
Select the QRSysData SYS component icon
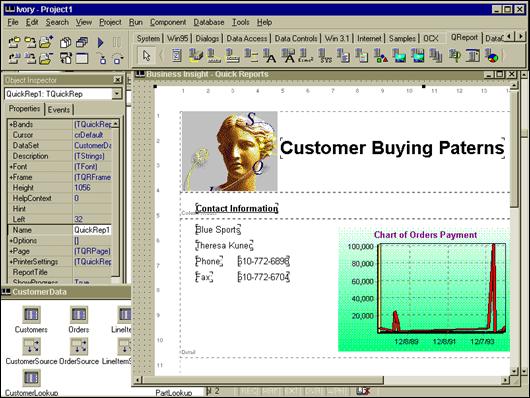tap(326, 56)
